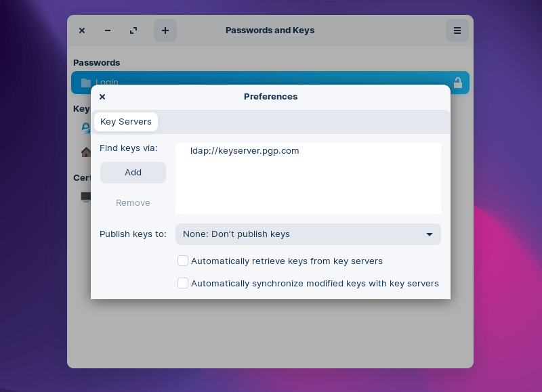Click Add to add a key server
This screenshot has width=542, height=392.
(133, 173)
